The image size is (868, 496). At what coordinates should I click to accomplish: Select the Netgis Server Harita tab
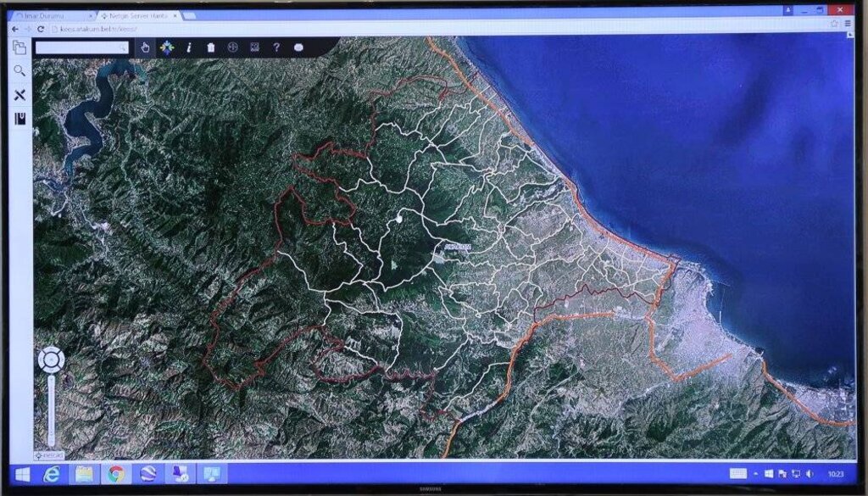[x=136, y=16]
